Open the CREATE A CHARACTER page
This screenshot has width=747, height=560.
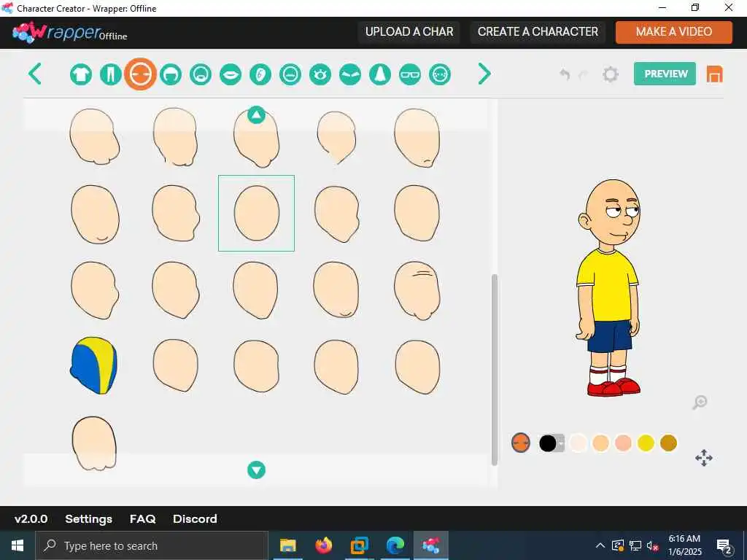click(x=538, y=32)
